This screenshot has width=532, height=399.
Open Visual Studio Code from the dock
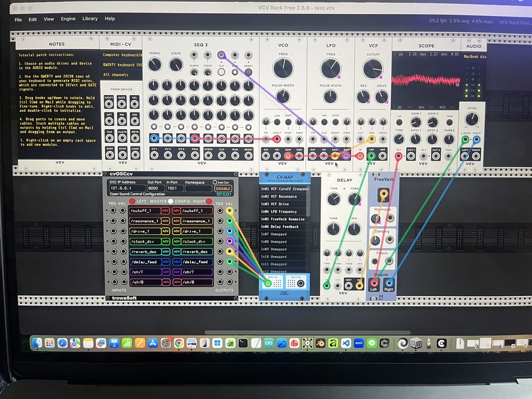pyautogui.click(x=346, y=343)
